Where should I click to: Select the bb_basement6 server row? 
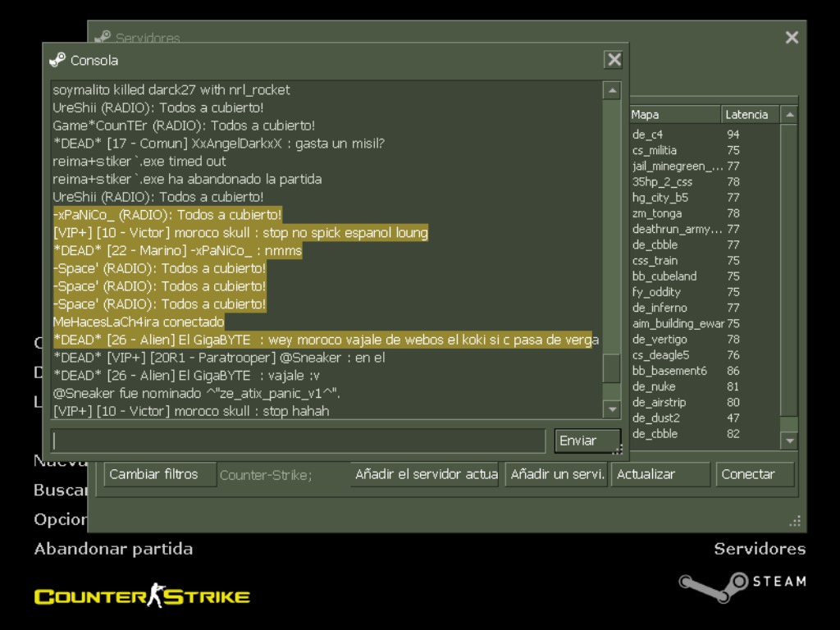pyautogui.click(x=705, y=371)
